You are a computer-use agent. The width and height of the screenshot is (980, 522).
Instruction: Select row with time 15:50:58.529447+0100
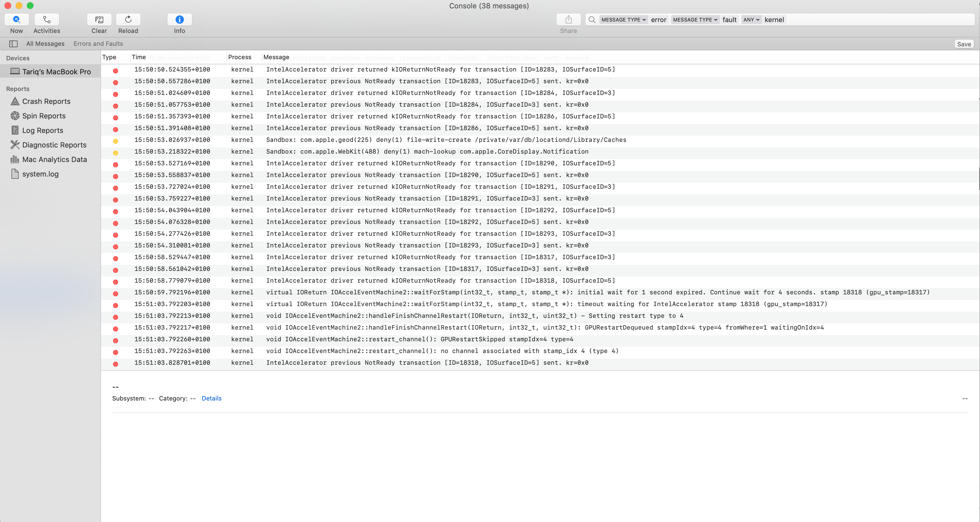(540, 258)
